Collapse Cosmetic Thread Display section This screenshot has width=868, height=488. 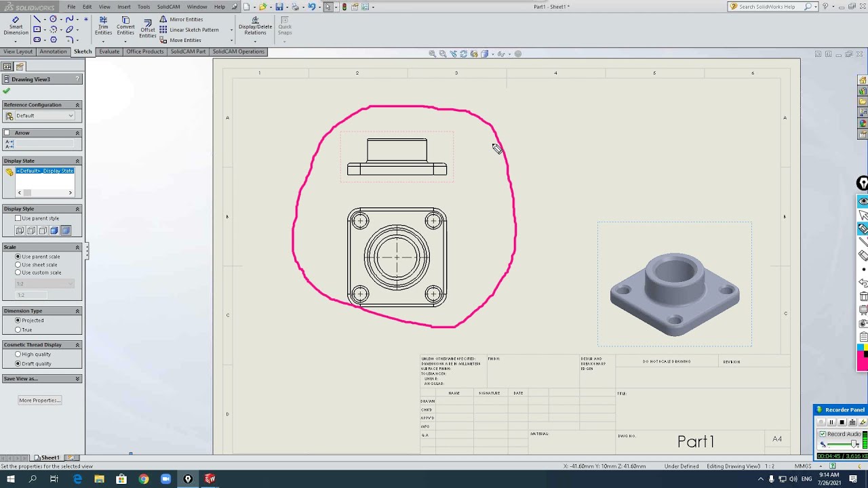coord(77,345)
